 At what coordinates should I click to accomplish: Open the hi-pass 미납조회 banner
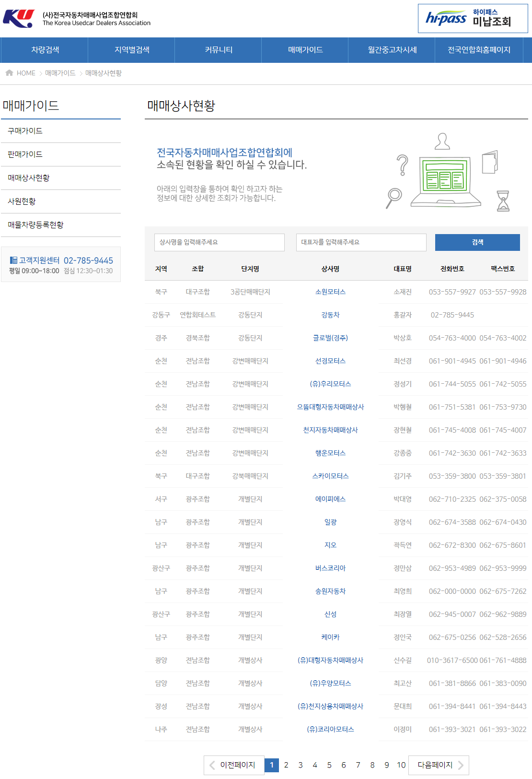473,18
